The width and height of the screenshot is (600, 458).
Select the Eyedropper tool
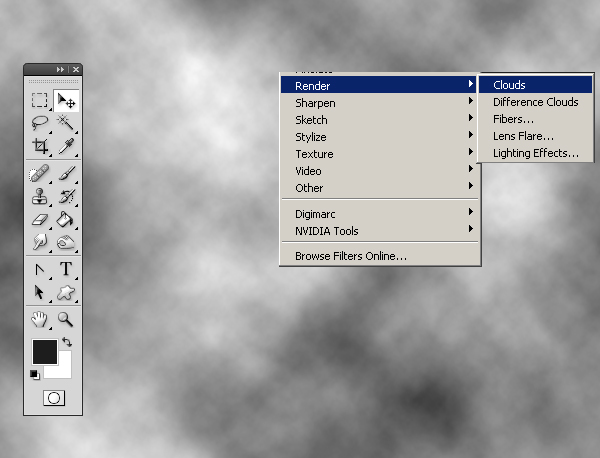[66, 146]
